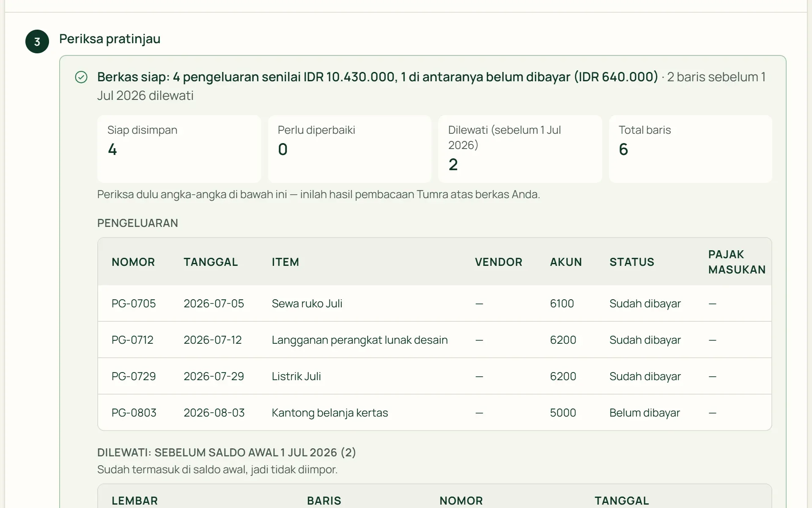This screenshot has width=812, height=508.
Task: Click the Dilewati: Sebelum Saldo Awal heading
Action: coord(227,453)
